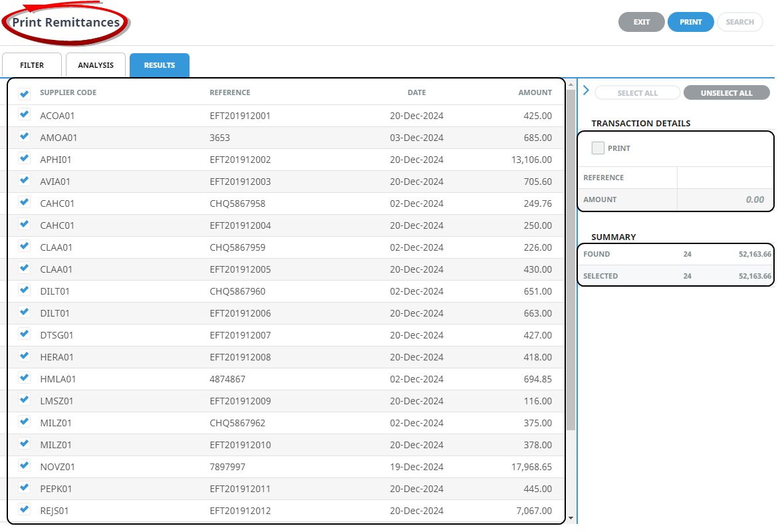Select the Results tab

point(160,65)
